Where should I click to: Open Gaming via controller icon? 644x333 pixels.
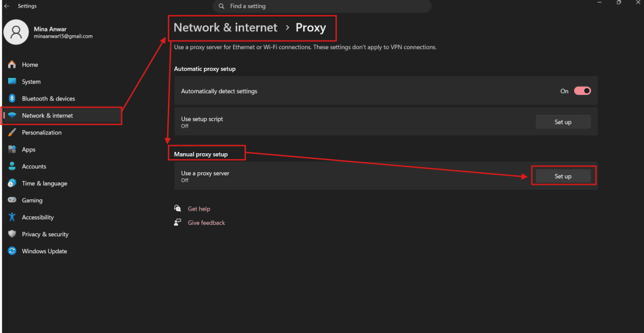(x=12, y=200)
